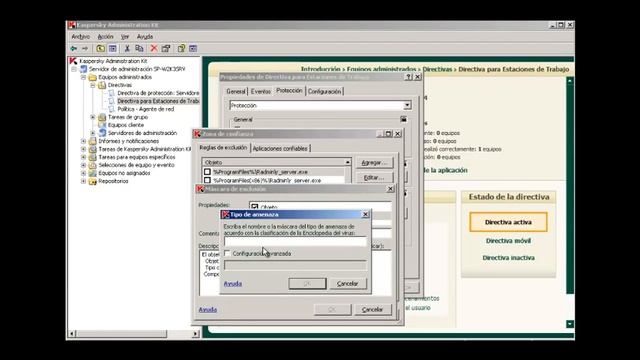Click the Equipos administrados folder icon
640x360 pixels.
tap(93, 77)
